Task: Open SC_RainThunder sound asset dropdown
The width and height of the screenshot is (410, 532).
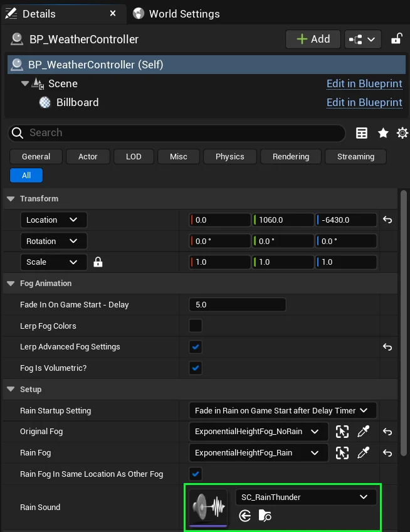Action: click(306, 497)
